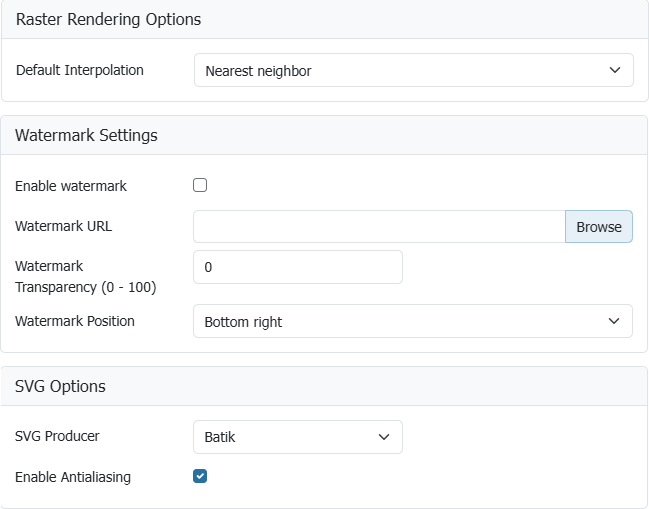Click the Watermark URL text field
The image size is (649, 509).
[379, 227]
